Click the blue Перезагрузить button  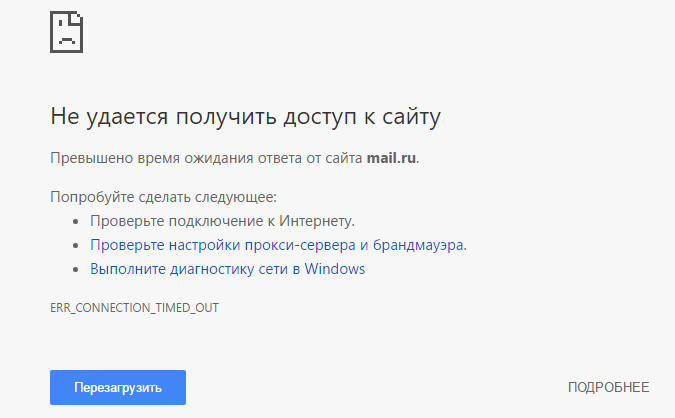[118, 387]
